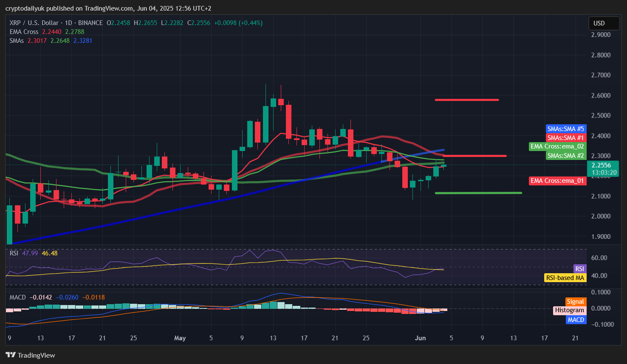Click the countdown timer 13:03:20

[x=604, y=173]
